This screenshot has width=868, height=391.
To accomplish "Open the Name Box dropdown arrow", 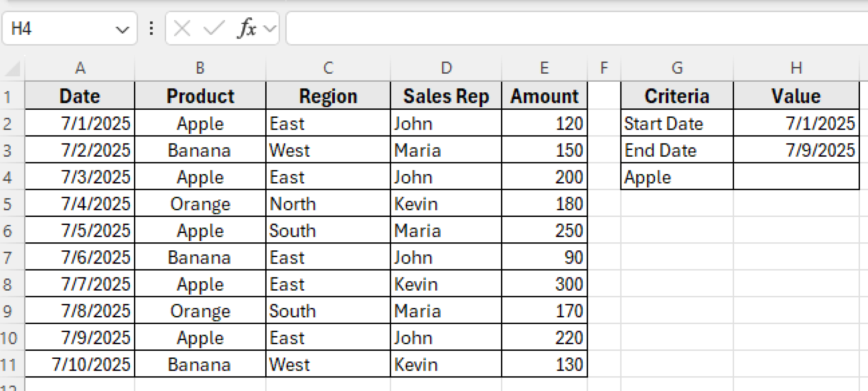I will (122, 28).
